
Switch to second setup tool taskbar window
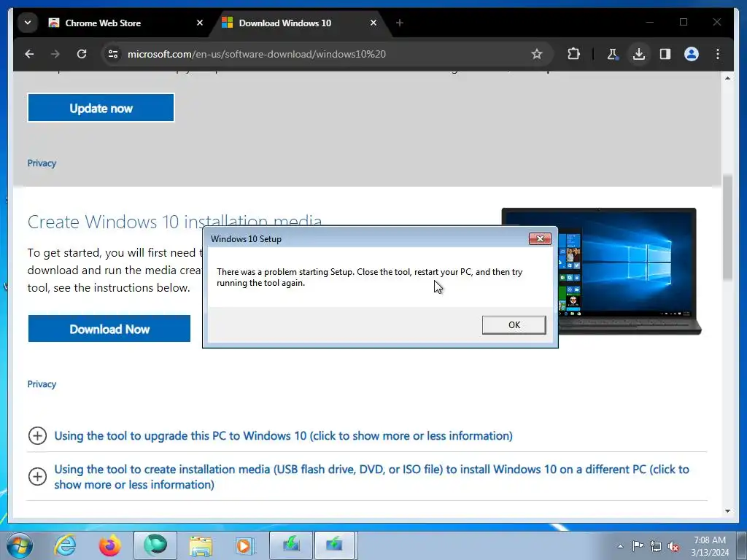(x=335, y=545)
